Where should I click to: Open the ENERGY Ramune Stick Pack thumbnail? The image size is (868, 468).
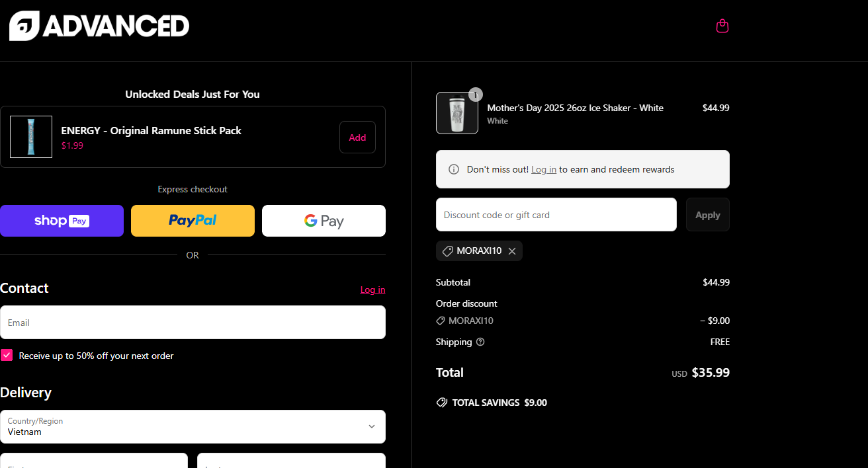coord(31,137)
